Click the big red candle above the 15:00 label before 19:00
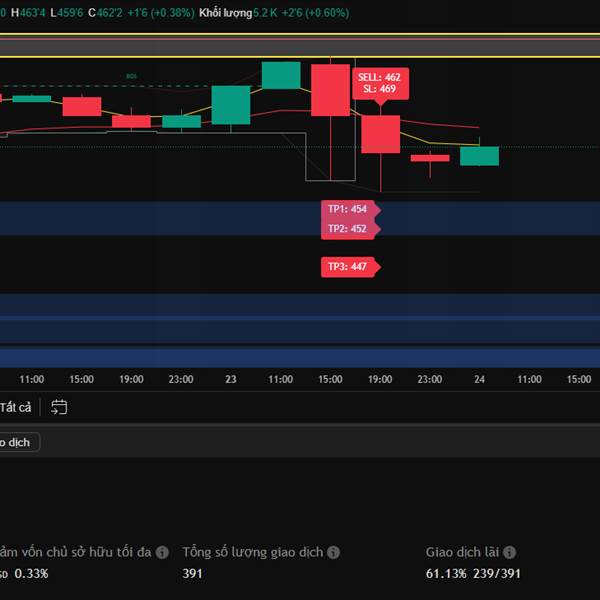This screenshot has height=600, width=600. [330, 90]
